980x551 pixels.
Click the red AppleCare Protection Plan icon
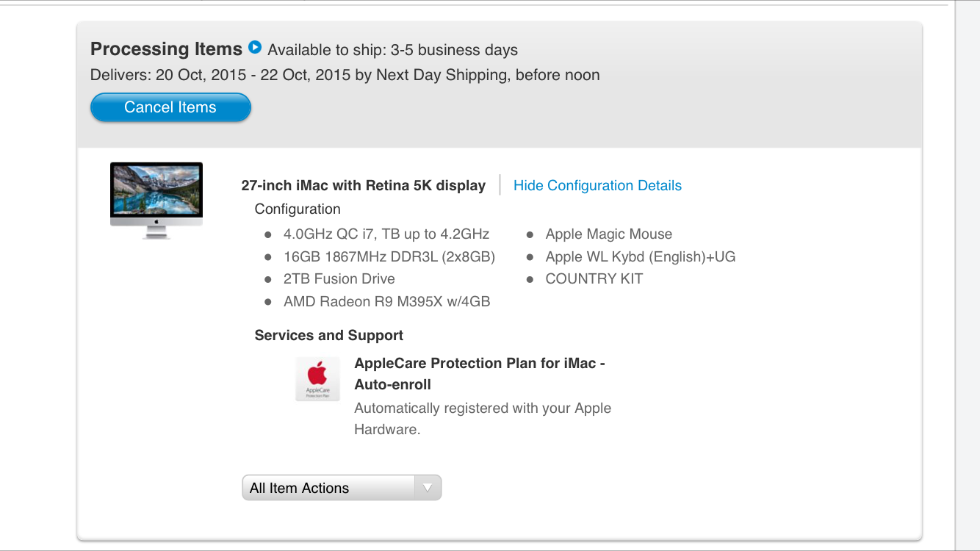click(317, 378)
